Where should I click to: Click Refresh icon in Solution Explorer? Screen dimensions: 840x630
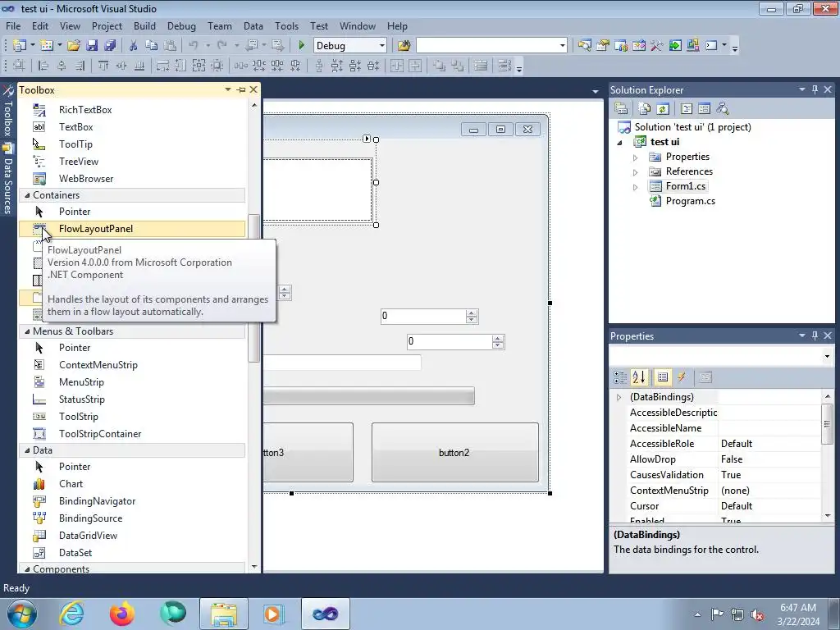pyautogui.click(x=663, y=109)
